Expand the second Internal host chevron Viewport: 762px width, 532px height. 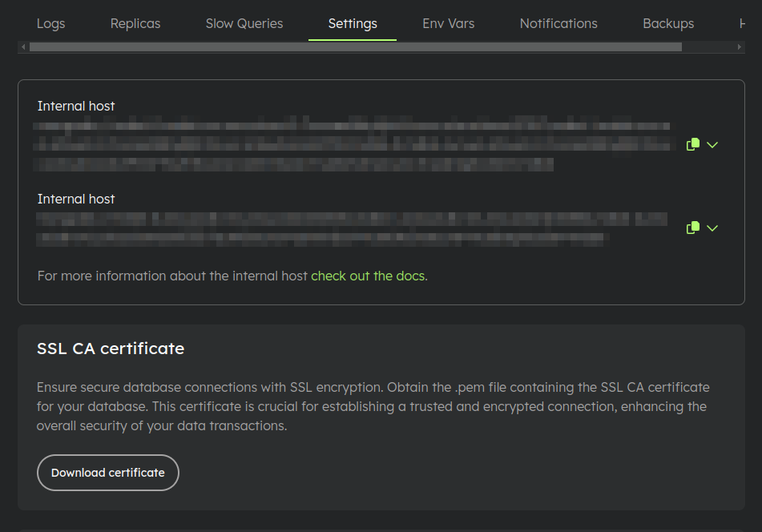(712, 228)
